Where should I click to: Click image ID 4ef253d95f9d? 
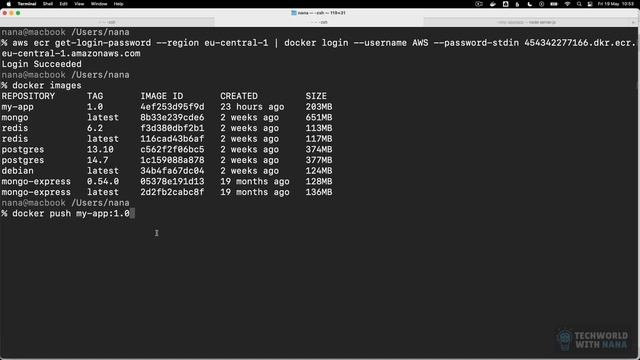point(172,107)
